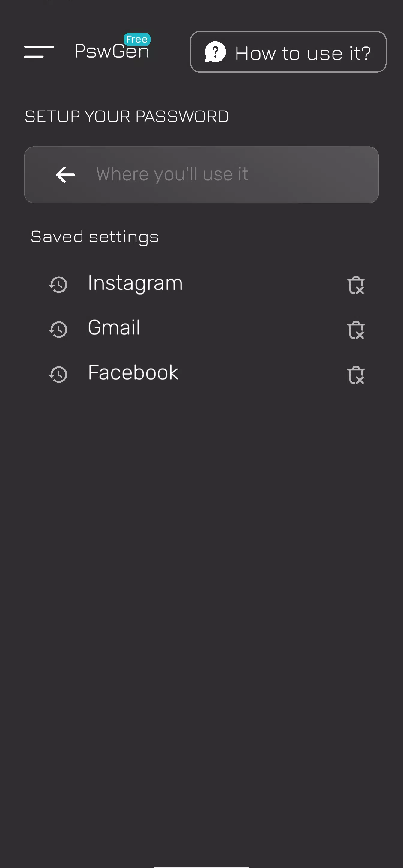Click history icon beside Facebook
This screenshot has width=403, height=868.
click(58, 374)
